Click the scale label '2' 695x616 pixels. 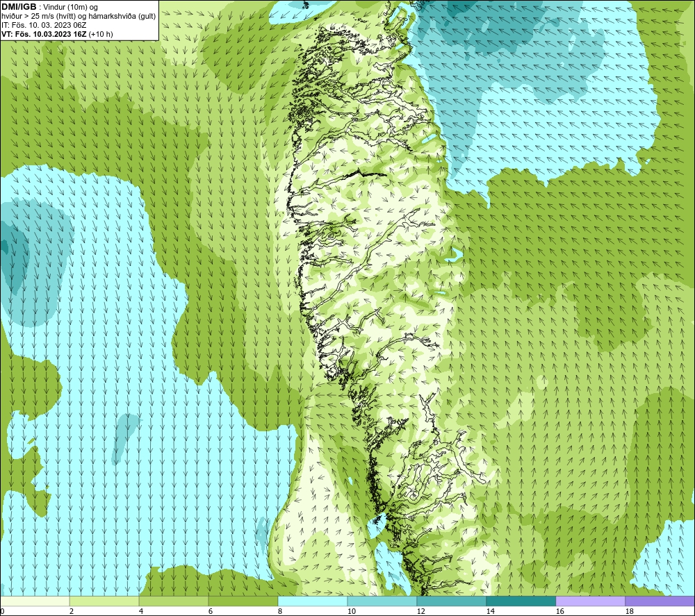72,611
